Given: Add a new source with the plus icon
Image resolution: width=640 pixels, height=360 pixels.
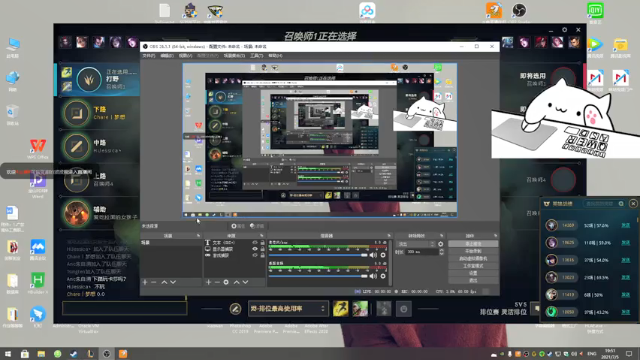Looking at the screenshot, I should (x=209, y=282).
